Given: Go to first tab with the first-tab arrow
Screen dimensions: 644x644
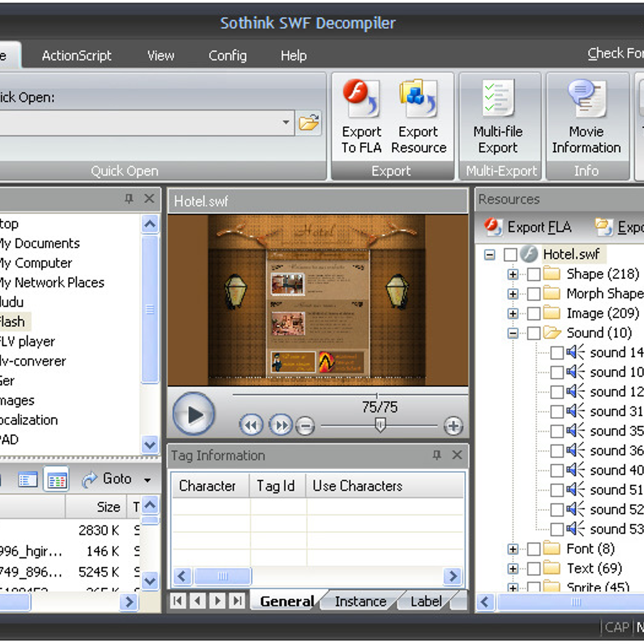Looking at the screenshot, I should pos(178,601).
